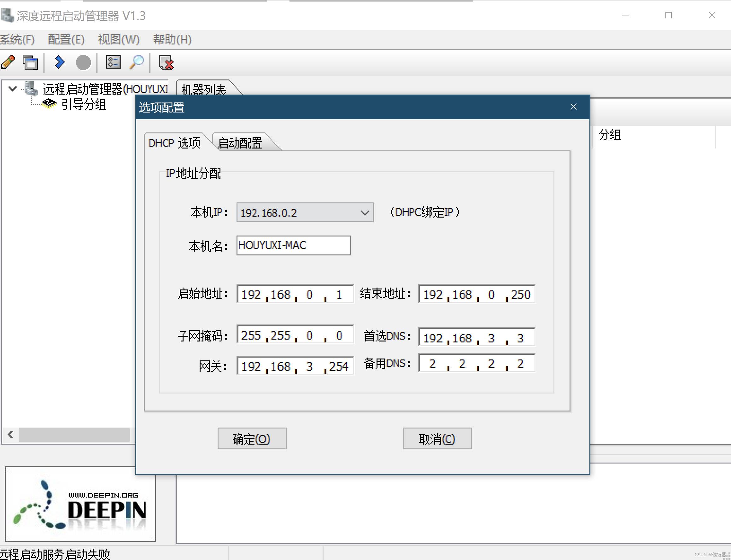Open the 帮助(H) menu
The height and width of the screenshot is (560, 731).
172,40
